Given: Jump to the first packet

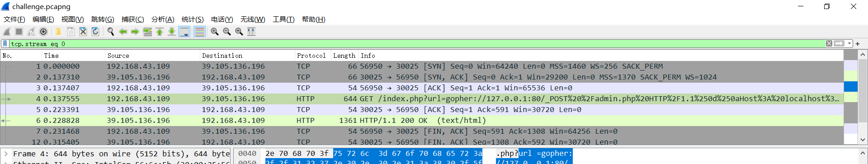Looking at the screenshot, I should pyautogui.click(x=160, y=32).
